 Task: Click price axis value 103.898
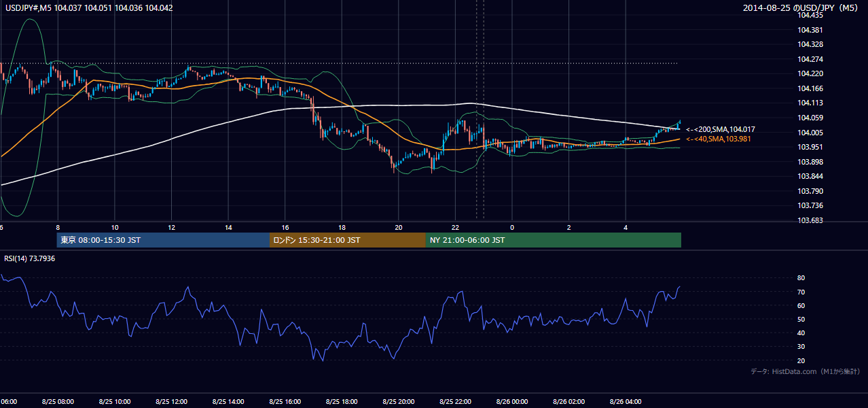[x=810, y=162]
